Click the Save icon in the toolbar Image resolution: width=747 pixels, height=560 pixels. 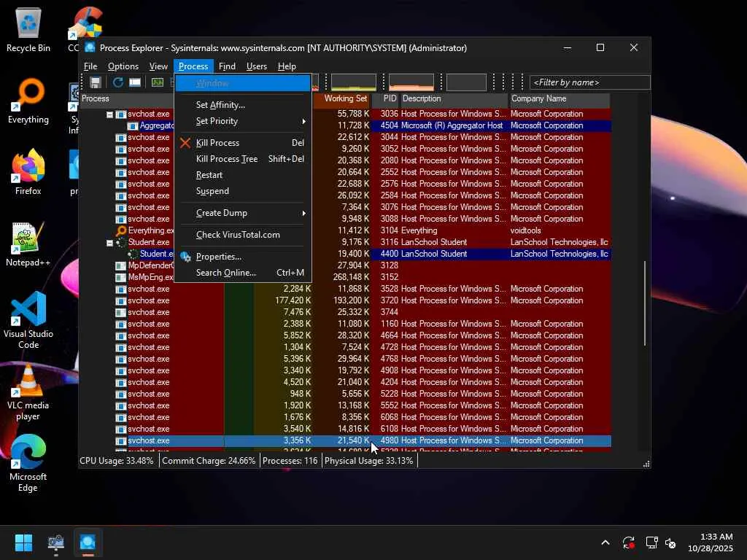96,82
